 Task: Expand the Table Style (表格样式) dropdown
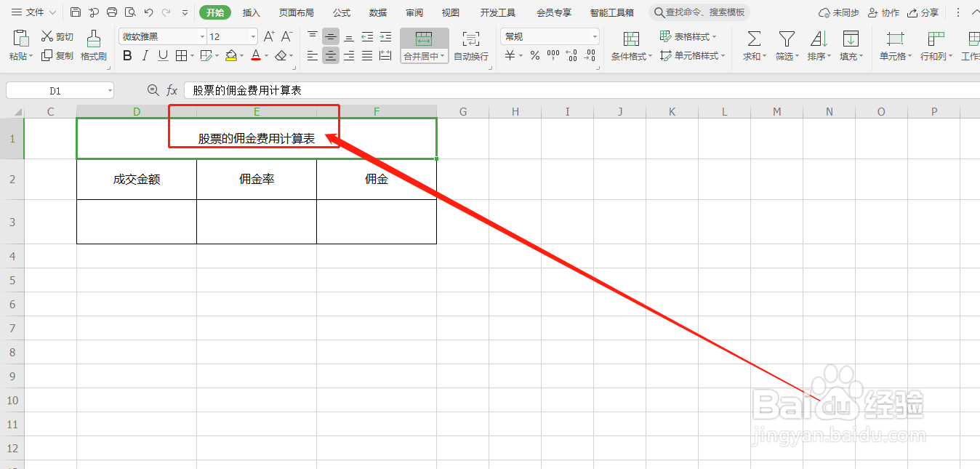[x=714, y=36]
